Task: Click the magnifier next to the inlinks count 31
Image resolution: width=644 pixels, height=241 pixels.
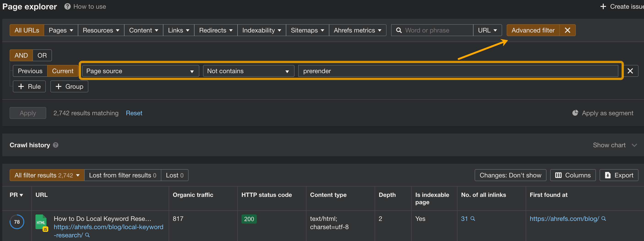Action: pos(473,219)
